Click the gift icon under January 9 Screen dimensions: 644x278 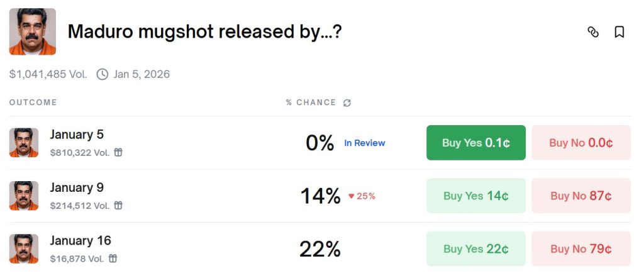[x=118, y=205]
